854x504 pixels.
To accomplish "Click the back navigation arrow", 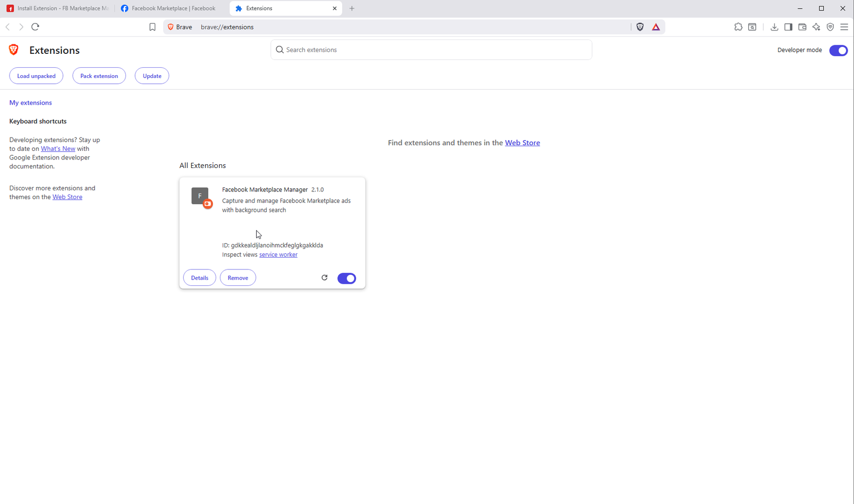I will click(8, 27).
